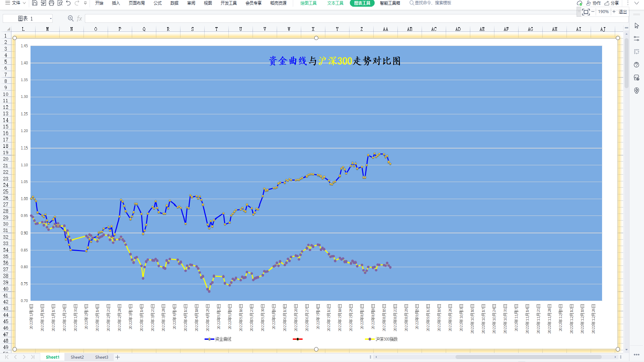644x362 pixels.
Task: Click the magnifier zoom icon beside fx
Action: pyautogui.click(x=71, y=18)
